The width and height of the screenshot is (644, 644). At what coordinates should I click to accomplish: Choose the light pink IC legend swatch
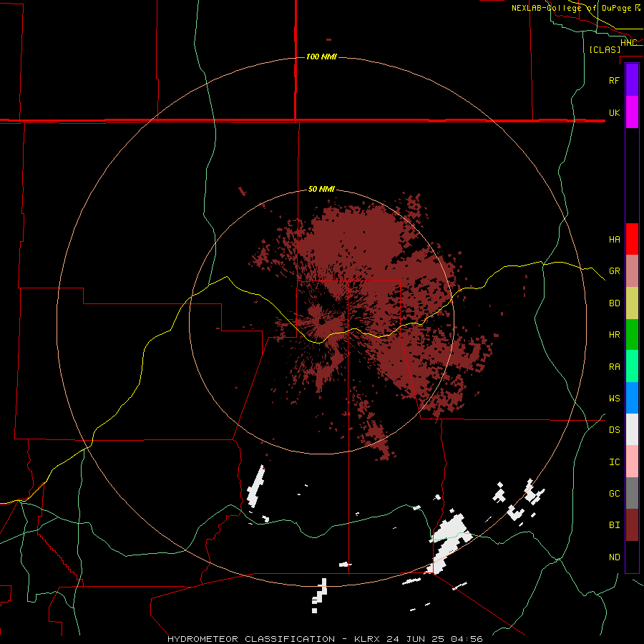pyautogui.click(x=632, y=462)
